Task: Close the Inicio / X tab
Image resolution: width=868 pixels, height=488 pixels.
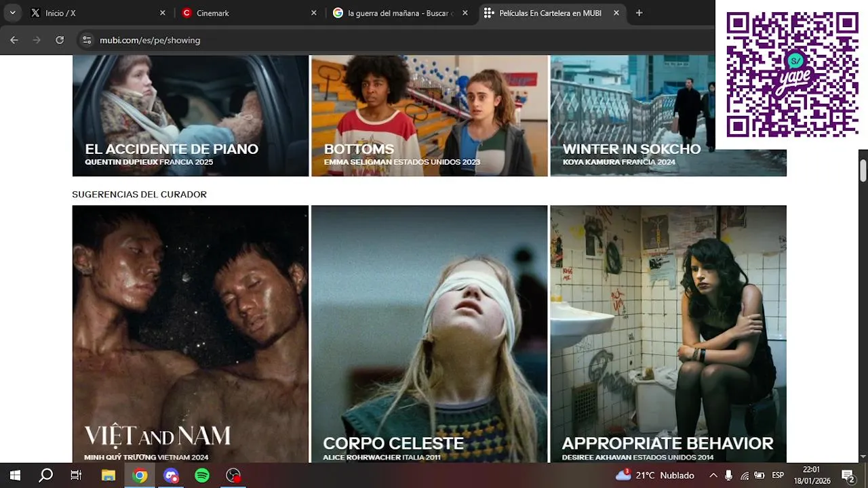Action: pyautogui.click(x=162, y=13)
